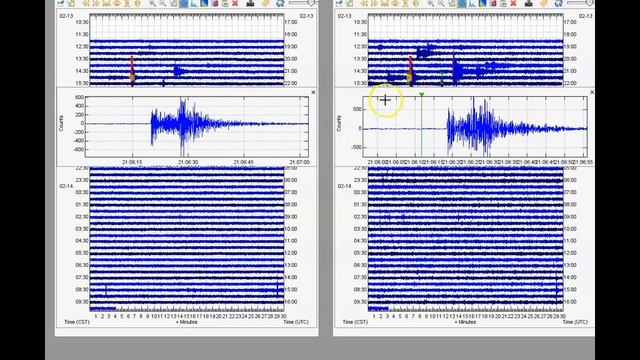Click zoom-out magnifier in right window toolbar

pos(441,3)
